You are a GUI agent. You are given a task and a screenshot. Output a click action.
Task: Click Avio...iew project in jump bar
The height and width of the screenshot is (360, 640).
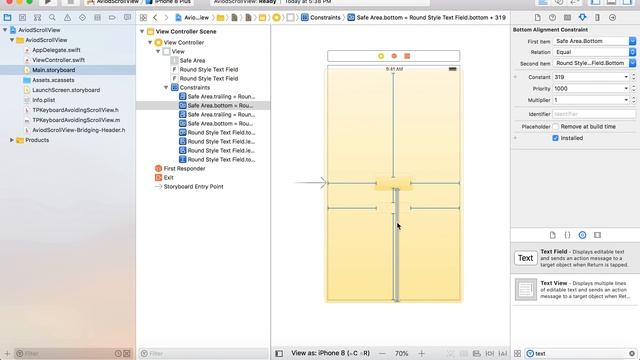[x=192, y=18]
